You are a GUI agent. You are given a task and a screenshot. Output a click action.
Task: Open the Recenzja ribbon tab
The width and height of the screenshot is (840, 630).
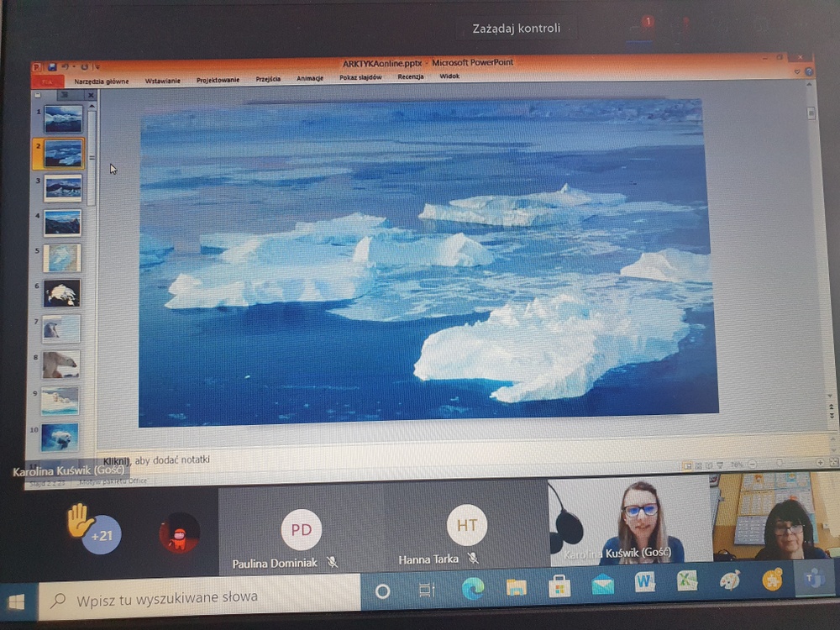tap(411, 76)
